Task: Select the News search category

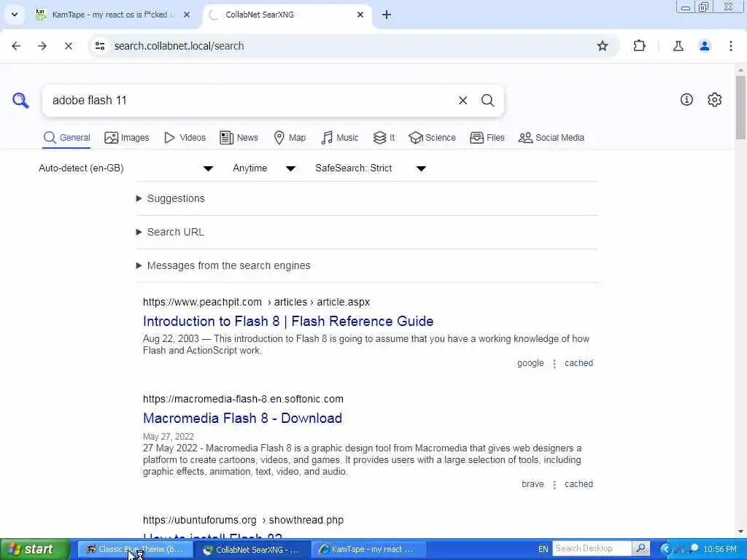Action: (239, 138)
